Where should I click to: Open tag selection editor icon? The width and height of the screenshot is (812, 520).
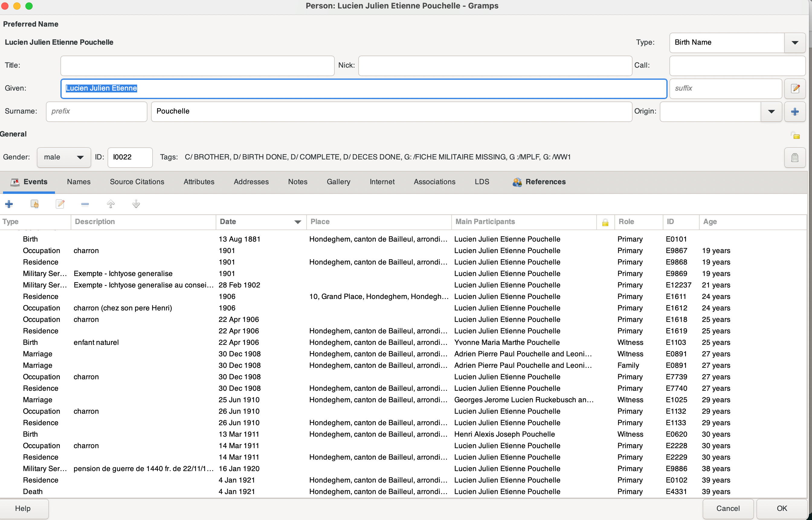[x=795, y=157]
